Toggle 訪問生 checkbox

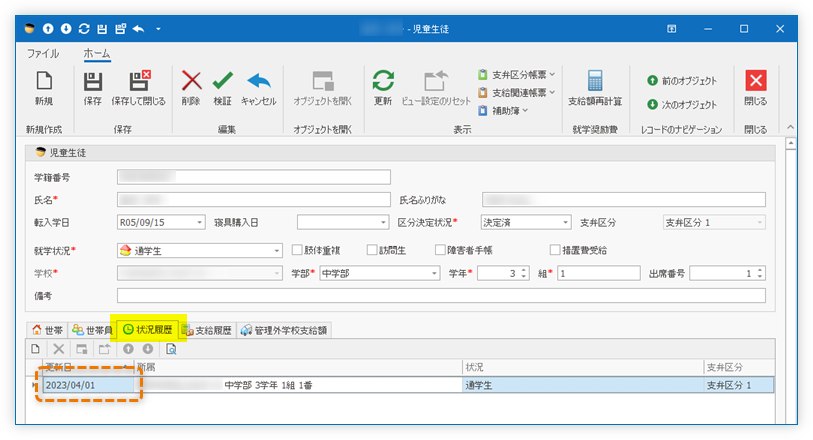pos(372,250)
